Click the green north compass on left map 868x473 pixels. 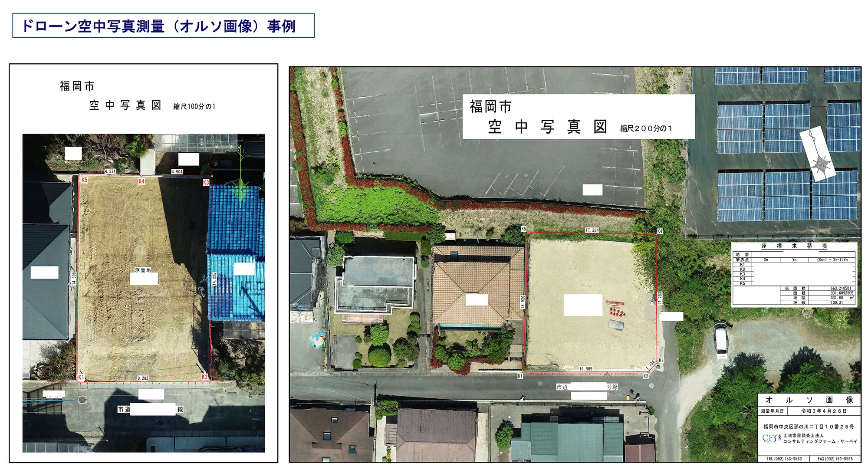pos(240,190)
